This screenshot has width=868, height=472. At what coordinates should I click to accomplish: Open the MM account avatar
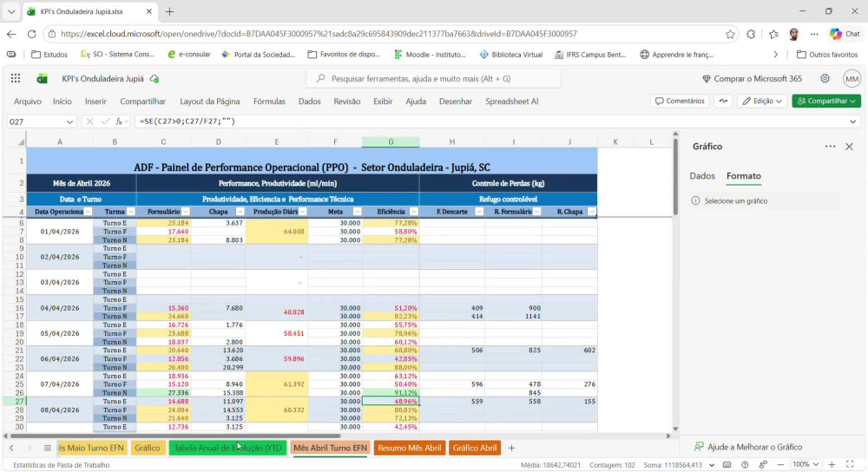[852, 79]
